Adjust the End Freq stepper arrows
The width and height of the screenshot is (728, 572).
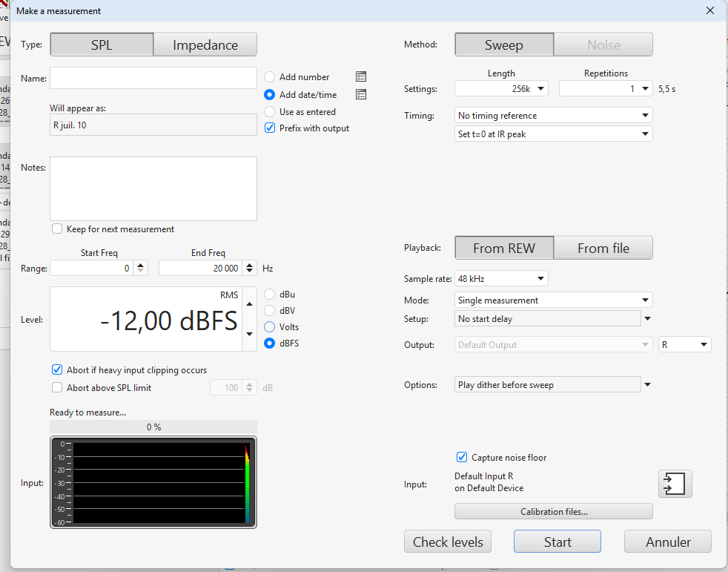(250, 268)
